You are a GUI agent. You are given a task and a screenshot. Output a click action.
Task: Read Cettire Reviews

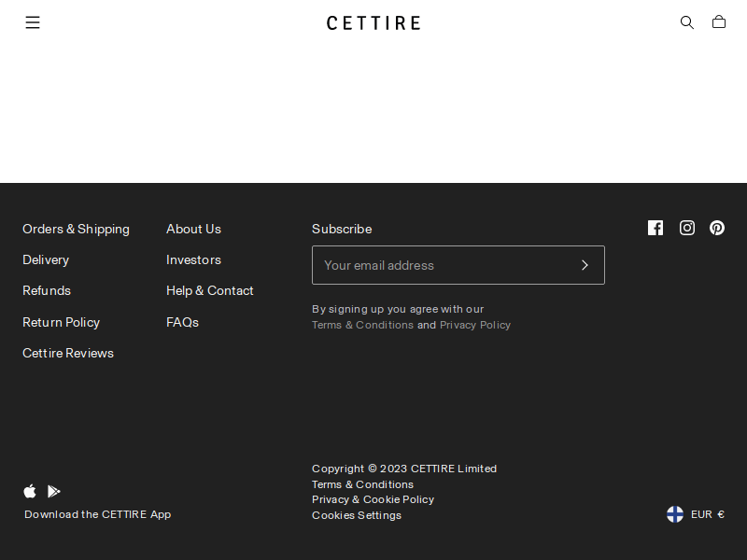point(68,353)
